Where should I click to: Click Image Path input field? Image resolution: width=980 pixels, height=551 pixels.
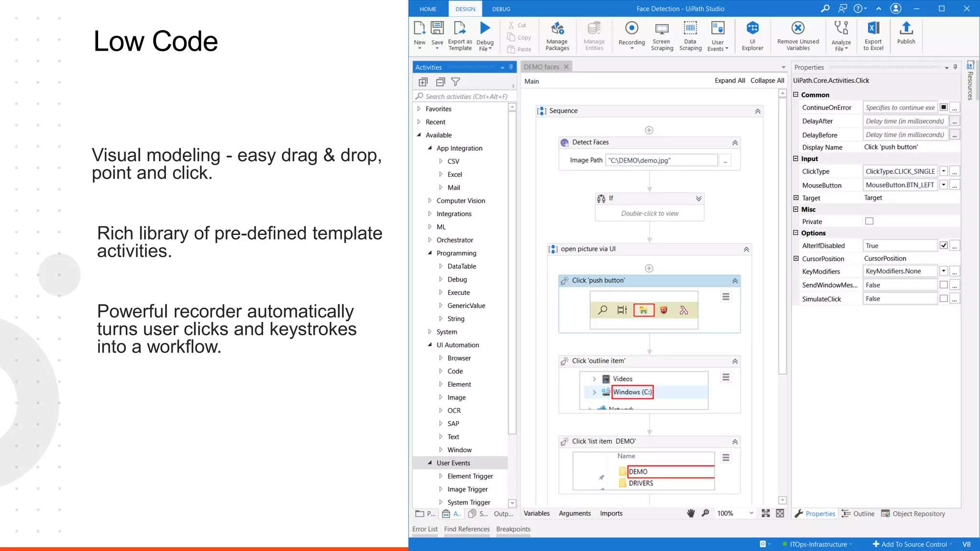(662, 161)
